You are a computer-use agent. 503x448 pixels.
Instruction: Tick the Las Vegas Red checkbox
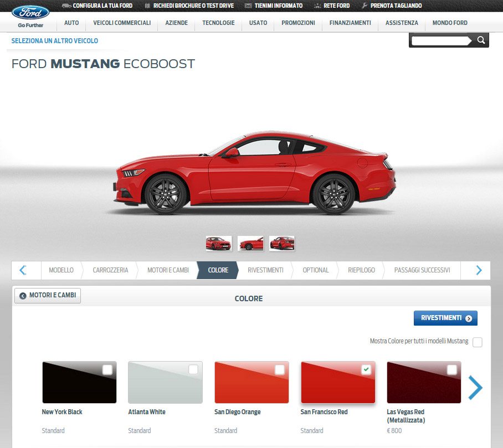(451, 369)
